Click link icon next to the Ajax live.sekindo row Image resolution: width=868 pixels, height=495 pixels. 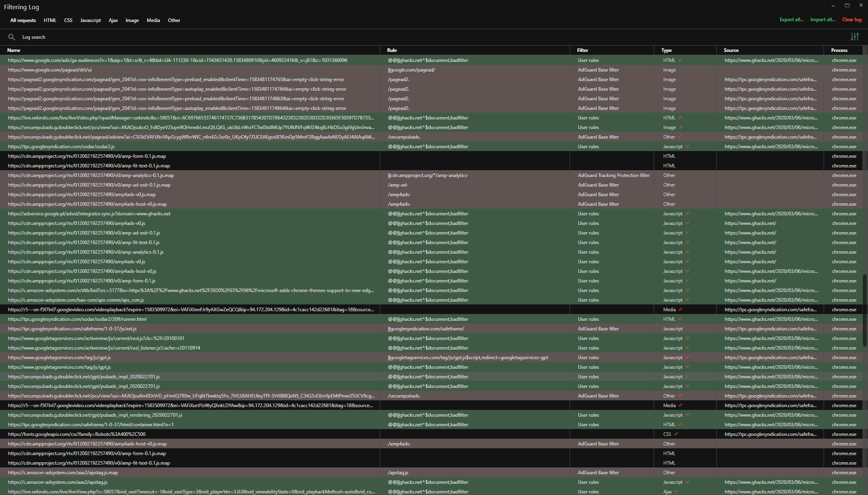pyautogui.click(x=676, y=492)
